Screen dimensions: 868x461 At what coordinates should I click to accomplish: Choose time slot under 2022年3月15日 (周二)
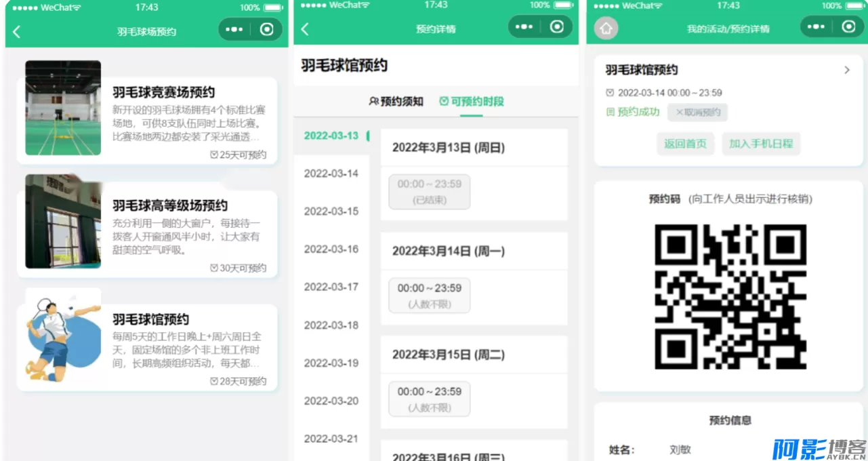click(x=430, y=399)
